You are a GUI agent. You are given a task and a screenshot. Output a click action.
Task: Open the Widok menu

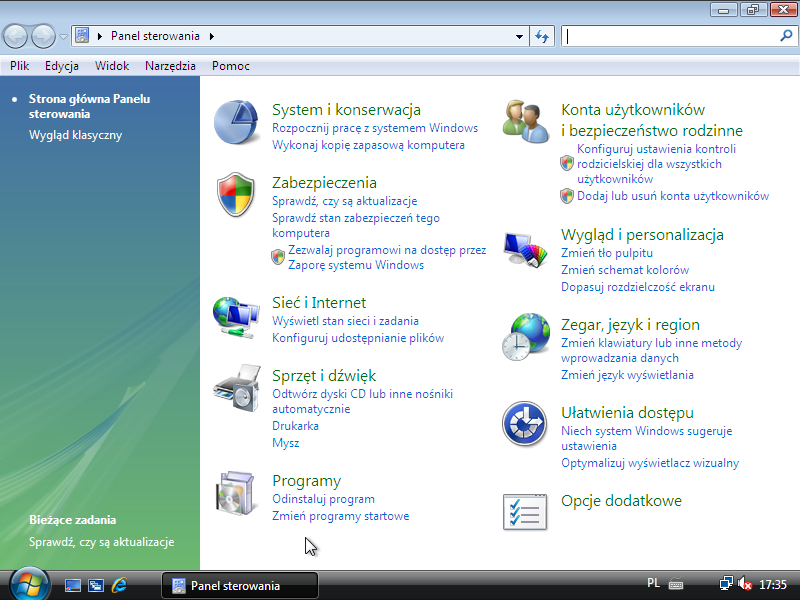[112, 66]
